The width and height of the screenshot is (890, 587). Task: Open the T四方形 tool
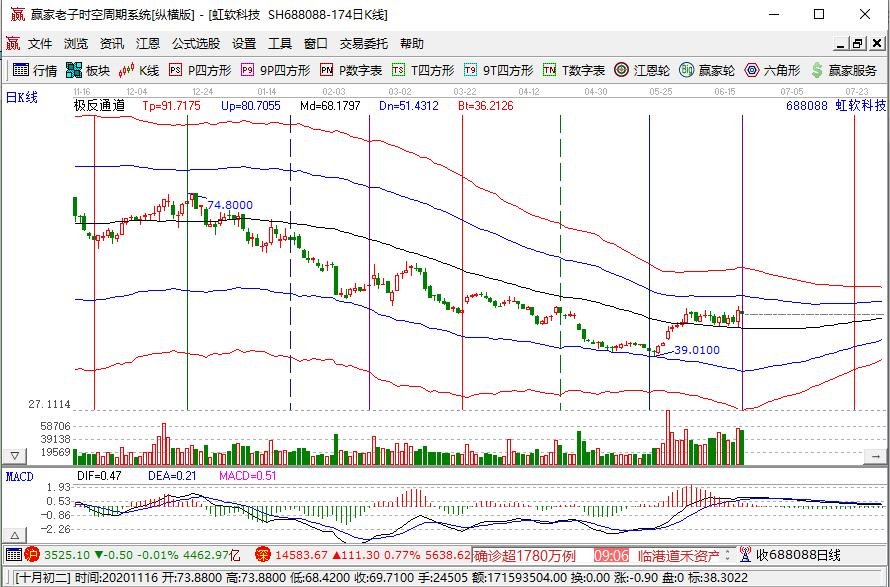[x=423, y=70]
